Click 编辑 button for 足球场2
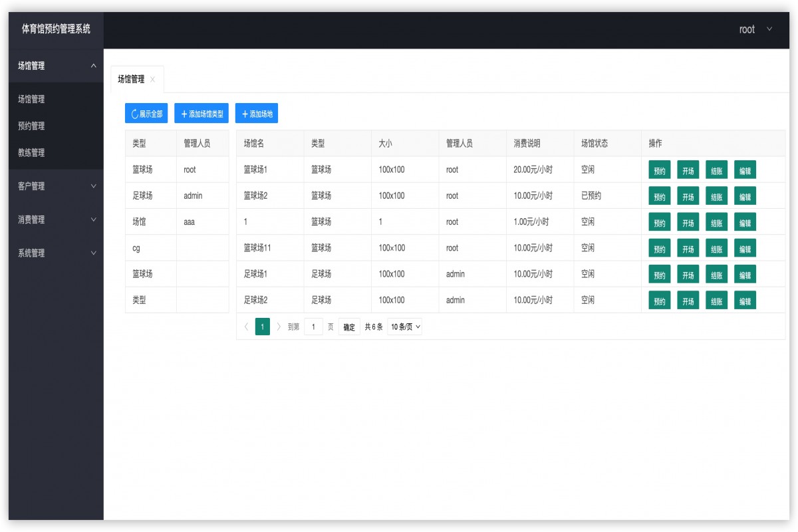The height and width of the screenshot is (532, 798). point(744,300)
